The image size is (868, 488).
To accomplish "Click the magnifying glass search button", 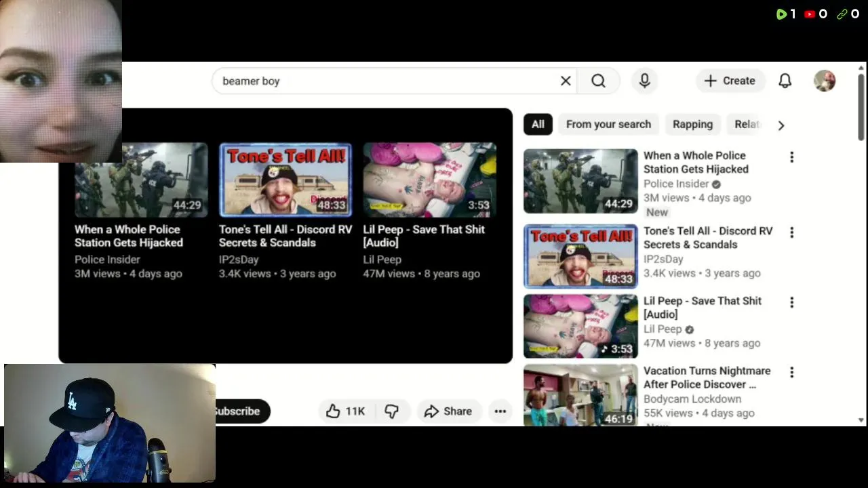I will pyautogui.click(x=598, y=81).
